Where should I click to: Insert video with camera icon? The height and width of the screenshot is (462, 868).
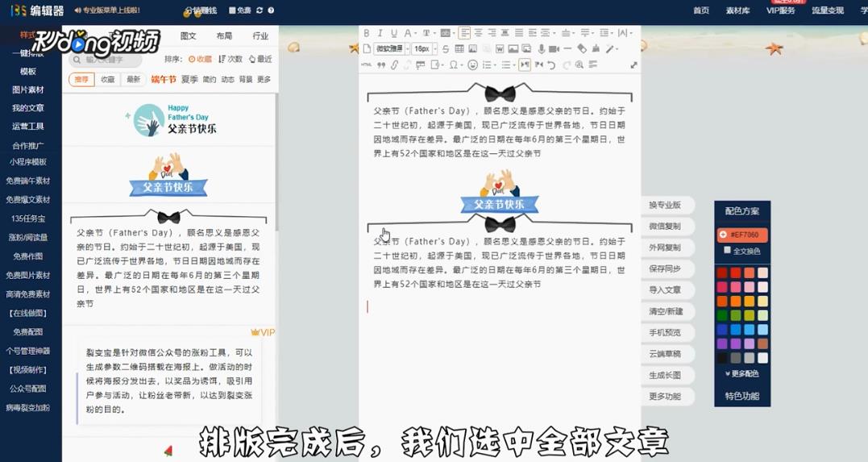[x=554, y=48]
